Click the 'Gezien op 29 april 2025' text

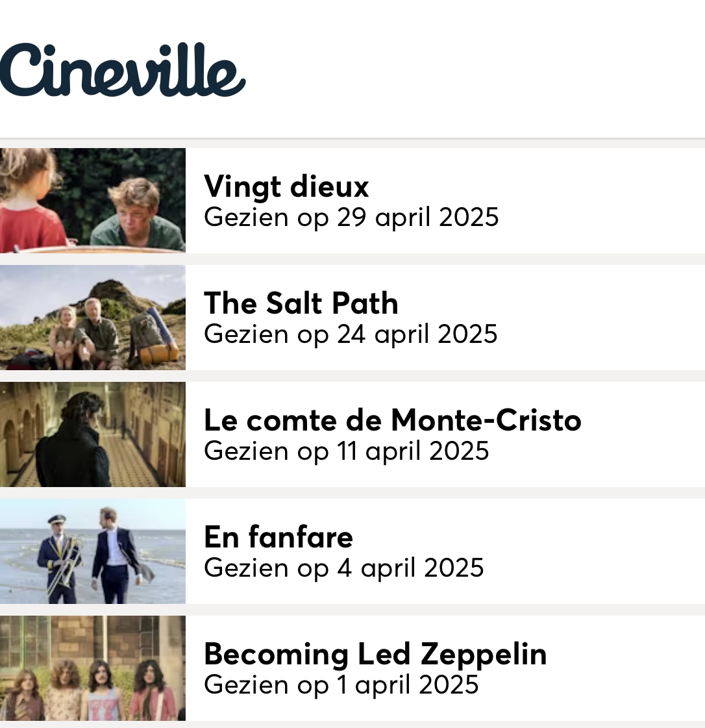(351, 218)
